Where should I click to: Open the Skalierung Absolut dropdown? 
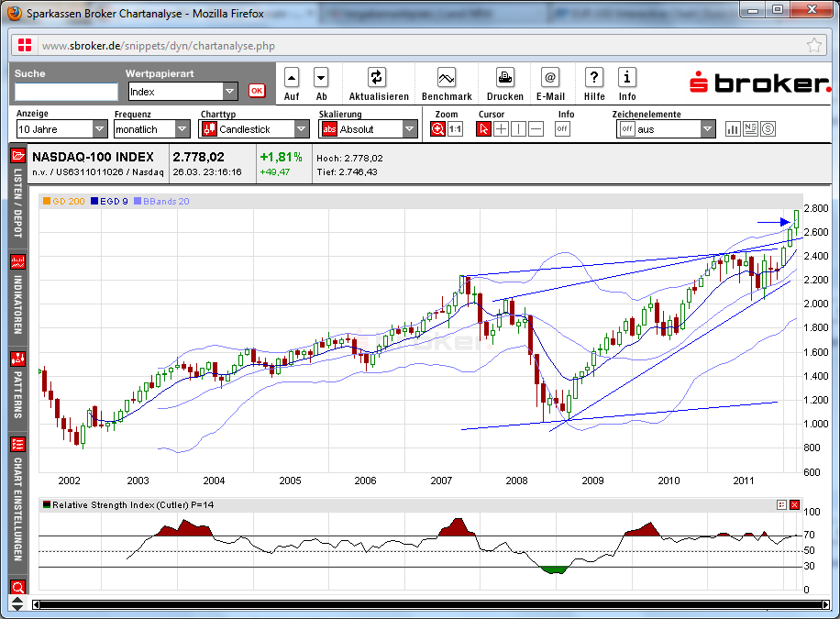tap(368, 129)
